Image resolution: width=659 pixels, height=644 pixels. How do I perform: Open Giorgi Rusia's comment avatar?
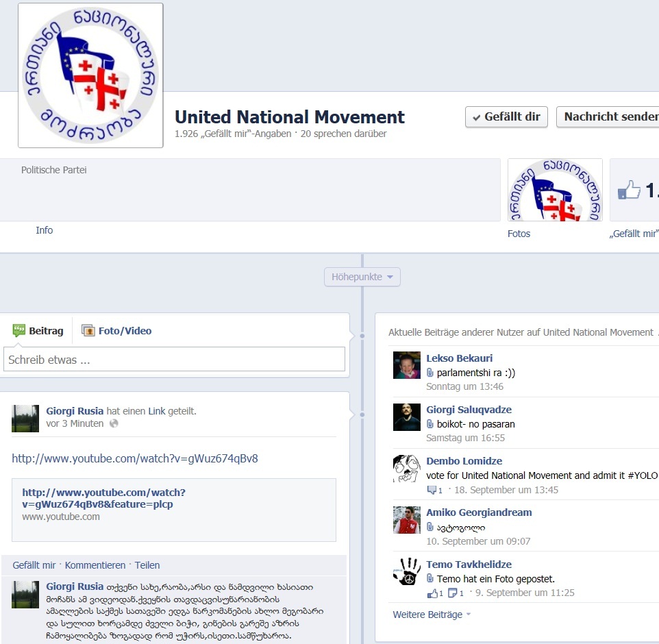pos(25,595)
